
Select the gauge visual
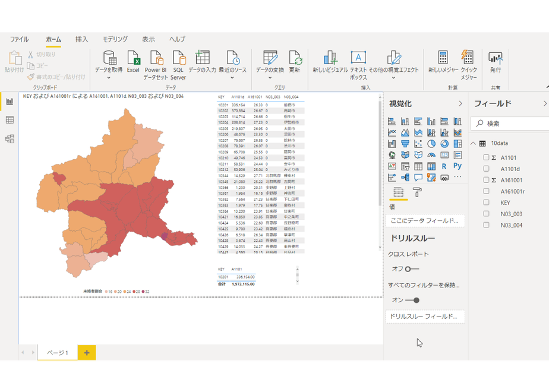coord(431,155)
